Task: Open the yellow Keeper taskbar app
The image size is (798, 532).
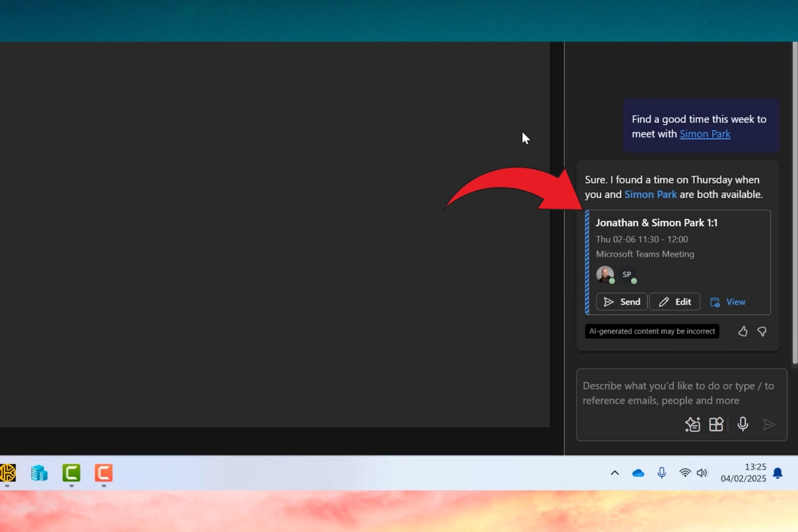Action: click(7, 473)
